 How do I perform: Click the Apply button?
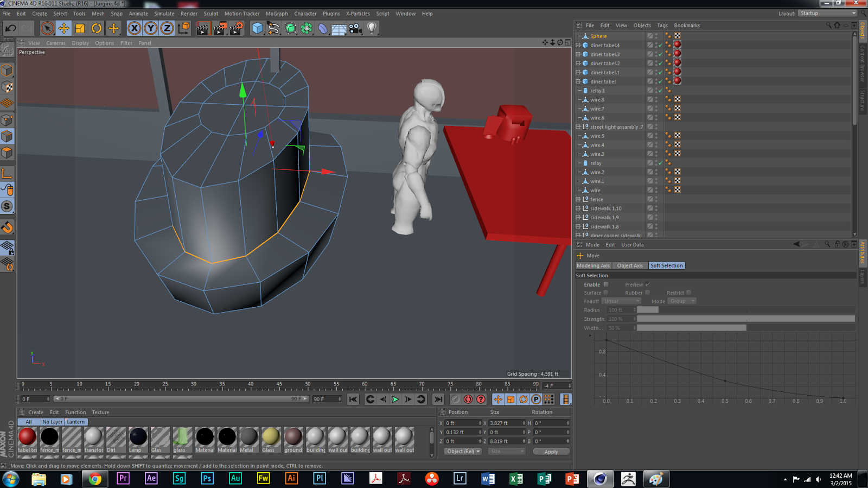pyautogui.click(x=551, y=452)
